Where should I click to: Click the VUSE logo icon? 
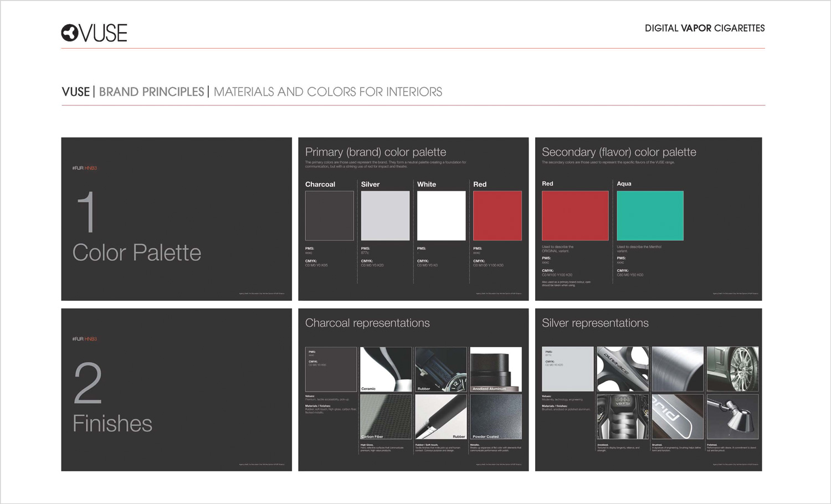pyautogui.click(x=69, y=33)
